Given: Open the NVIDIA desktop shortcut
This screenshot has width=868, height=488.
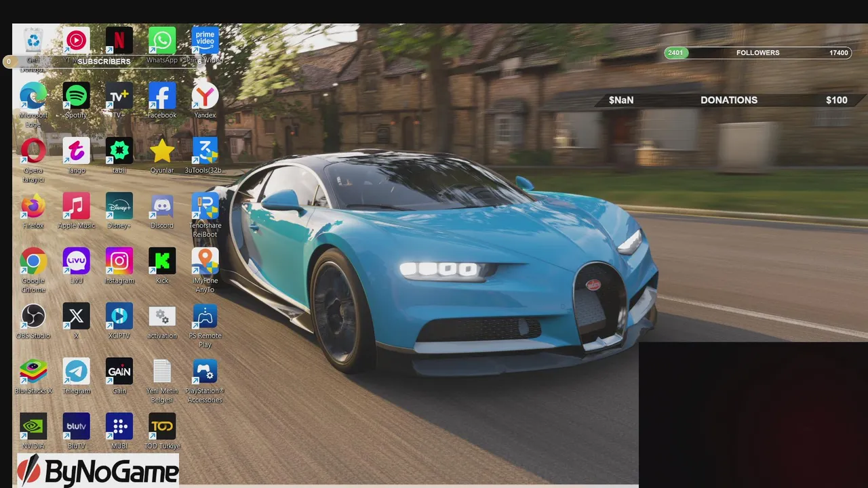Looking at the screenshot, I should [33, 426].
